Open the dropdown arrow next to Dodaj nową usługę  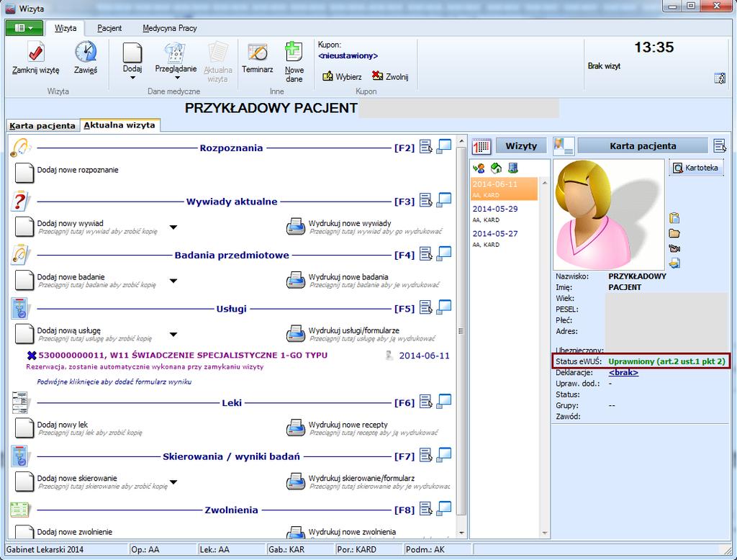coord(173,334)
